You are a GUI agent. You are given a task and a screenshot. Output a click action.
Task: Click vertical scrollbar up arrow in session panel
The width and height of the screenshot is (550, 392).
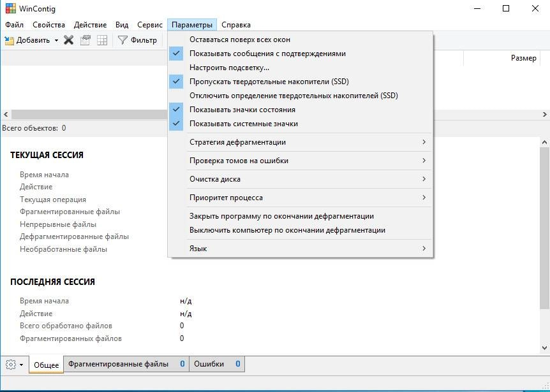point(544,142)
